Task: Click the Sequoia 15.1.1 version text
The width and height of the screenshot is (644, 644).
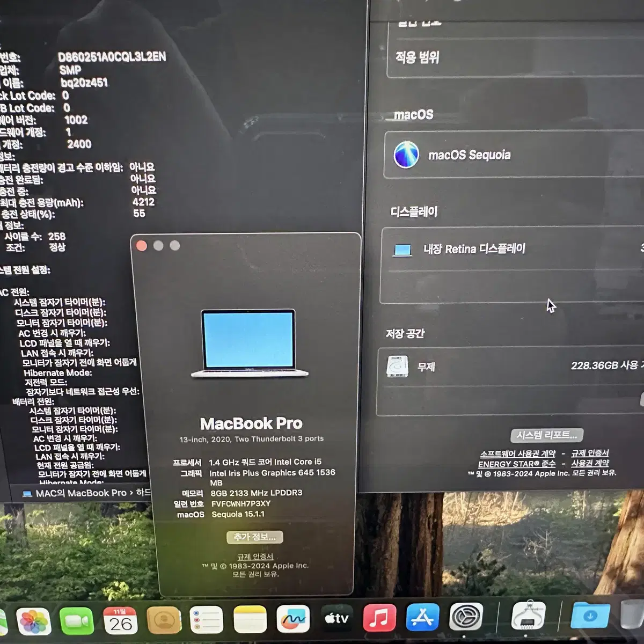Action: pos(238,514)
